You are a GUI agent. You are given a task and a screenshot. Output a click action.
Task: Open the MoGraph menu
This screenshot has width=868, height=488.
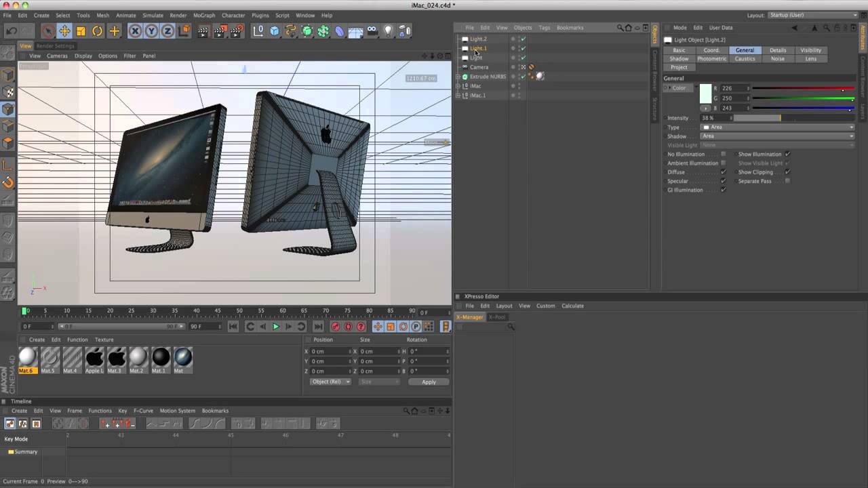pos(203,15)
